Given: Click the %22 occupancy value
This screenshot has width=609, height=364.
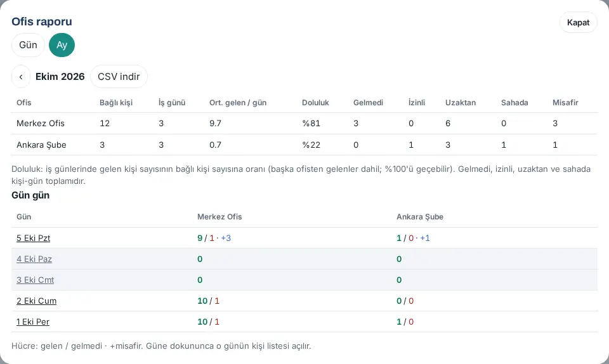Looking at the screenshot, I should (x=311, y=145).
